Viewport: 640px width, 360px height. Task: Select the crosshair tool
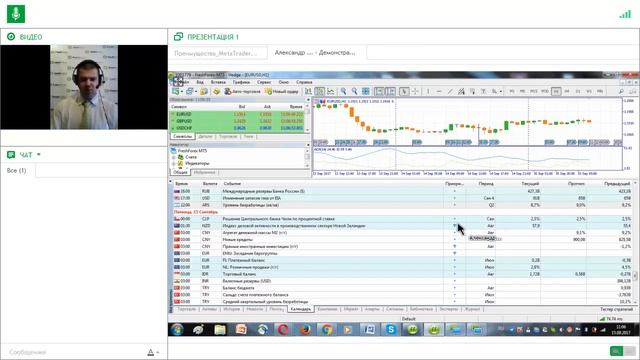(415, 91)
